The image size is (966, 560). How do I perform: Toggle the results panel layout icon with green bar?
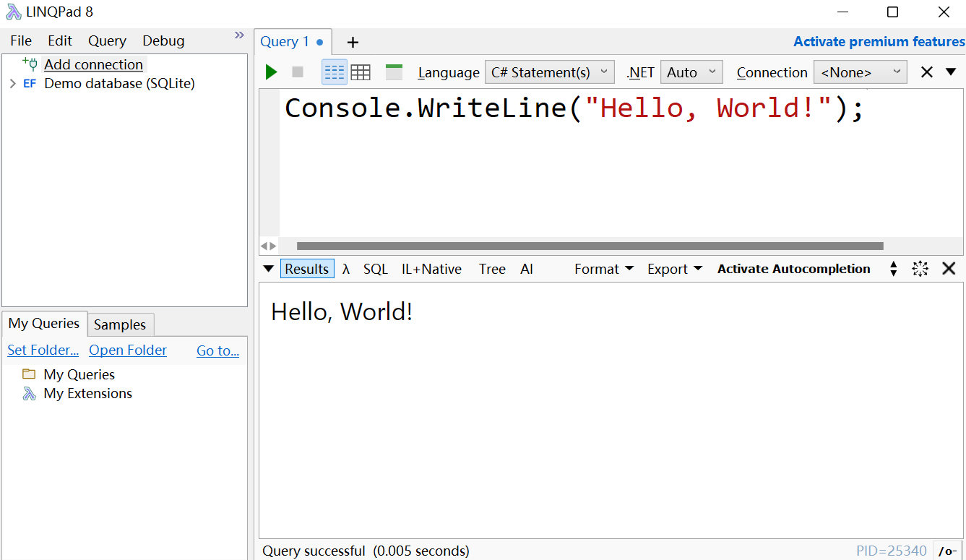click(x=394, y=72)
